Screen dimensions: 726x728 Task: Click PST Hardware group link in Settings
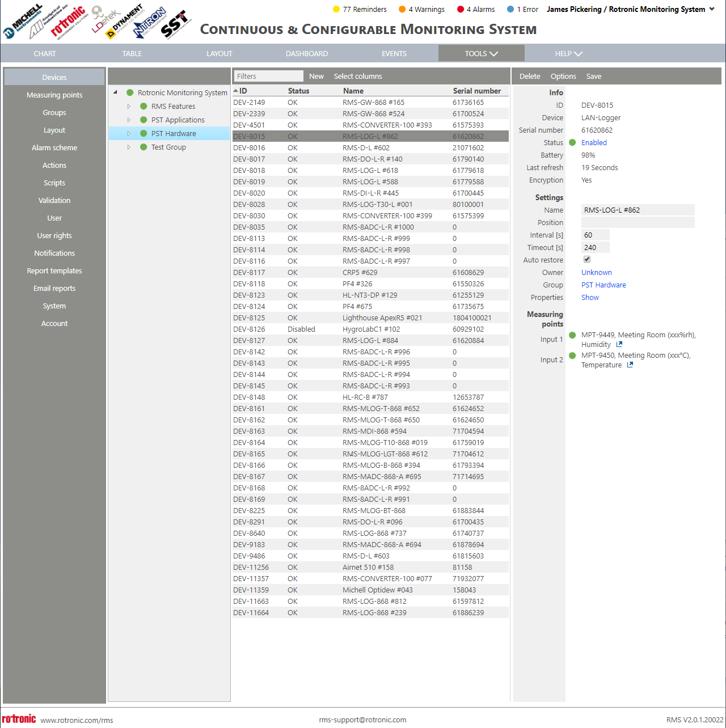pyautogui.click(x=603, y=285)
